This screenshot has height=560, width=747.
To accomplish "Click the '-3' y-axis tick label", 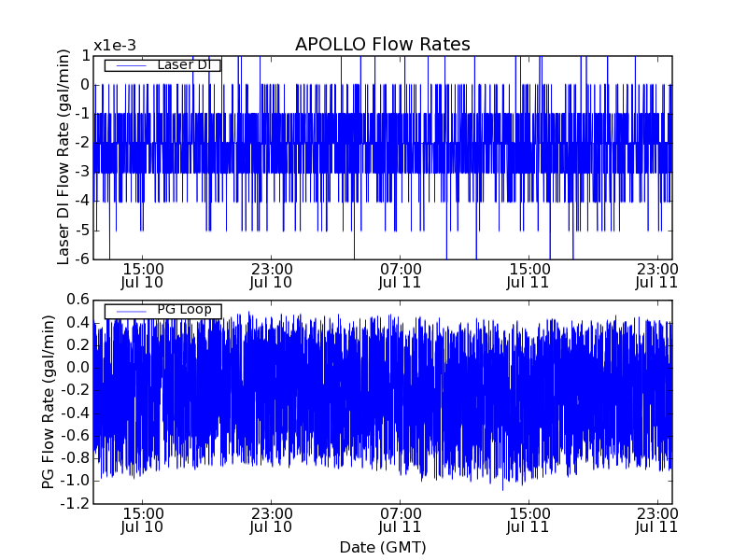I will coord(82,172).
